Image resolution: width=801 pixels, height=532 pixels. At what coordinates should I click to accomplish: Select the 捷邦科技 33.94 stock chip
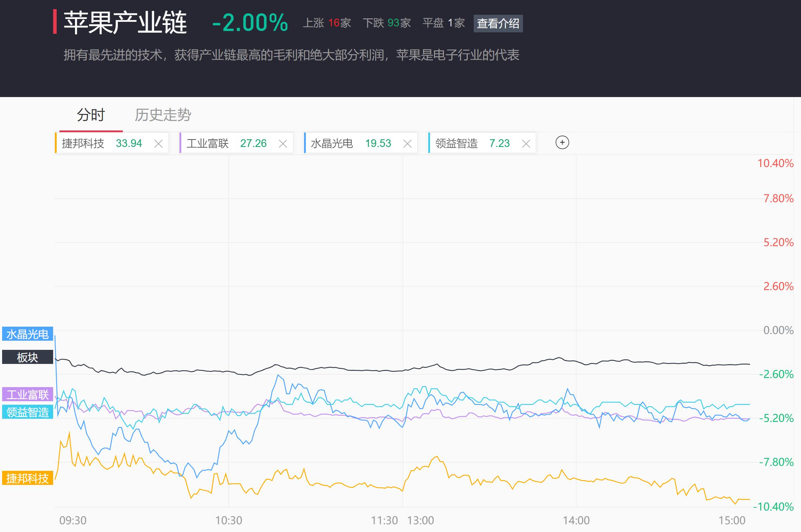tap(102, 143)
